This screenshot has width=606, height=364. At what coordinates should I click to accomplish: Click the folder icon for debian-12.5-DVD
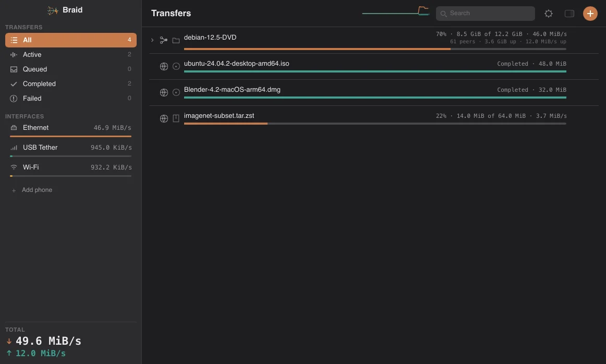pyautogui.click(x=176, y=41)
